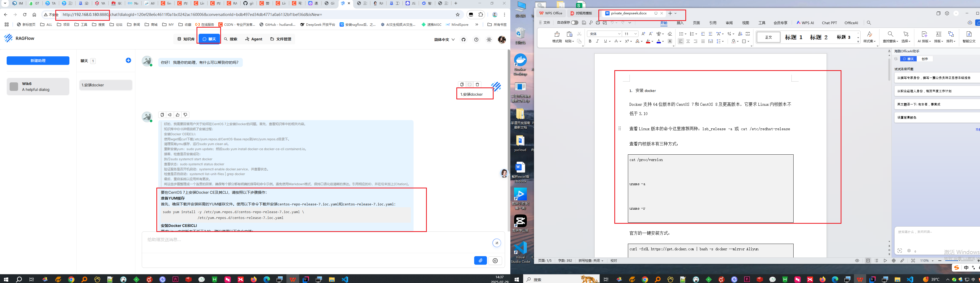Click the undo arrow in WPS
980x283 pixels.
tap(612, 23)
